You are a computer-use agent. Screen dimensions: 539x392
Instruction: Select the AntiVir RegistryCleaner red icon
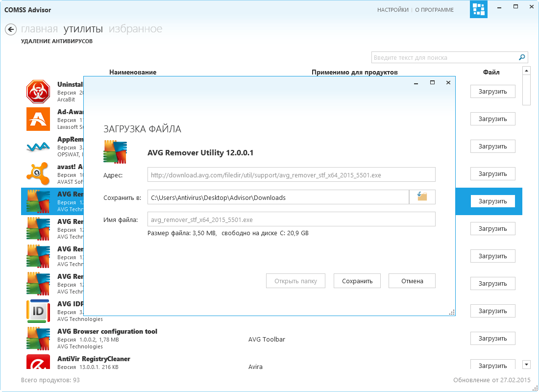38,362
